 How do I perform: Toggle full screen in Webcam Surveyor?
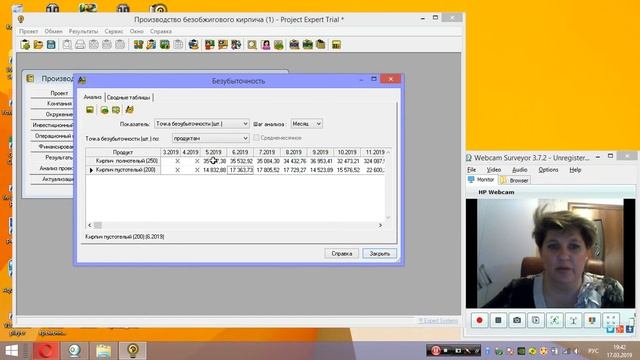pyautogui.click(x=611, y=320)
